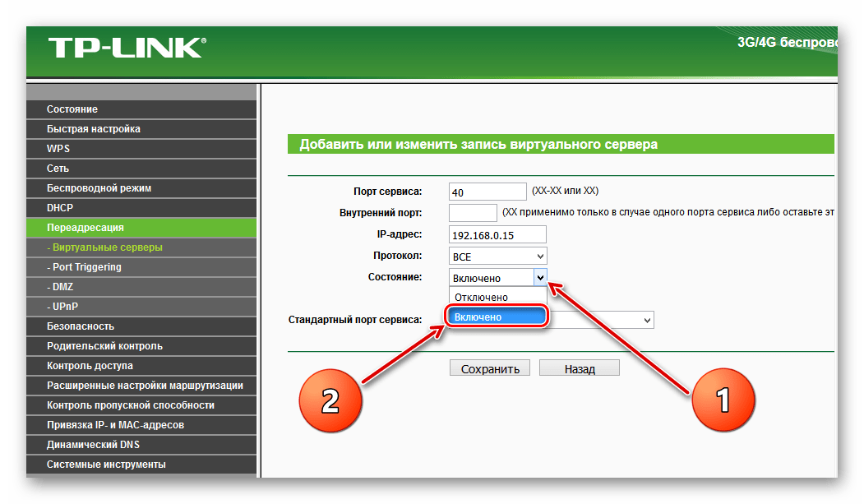Select Виртуальные серверы submenu item
Viewport: 864px width, 504px height.
104,247
